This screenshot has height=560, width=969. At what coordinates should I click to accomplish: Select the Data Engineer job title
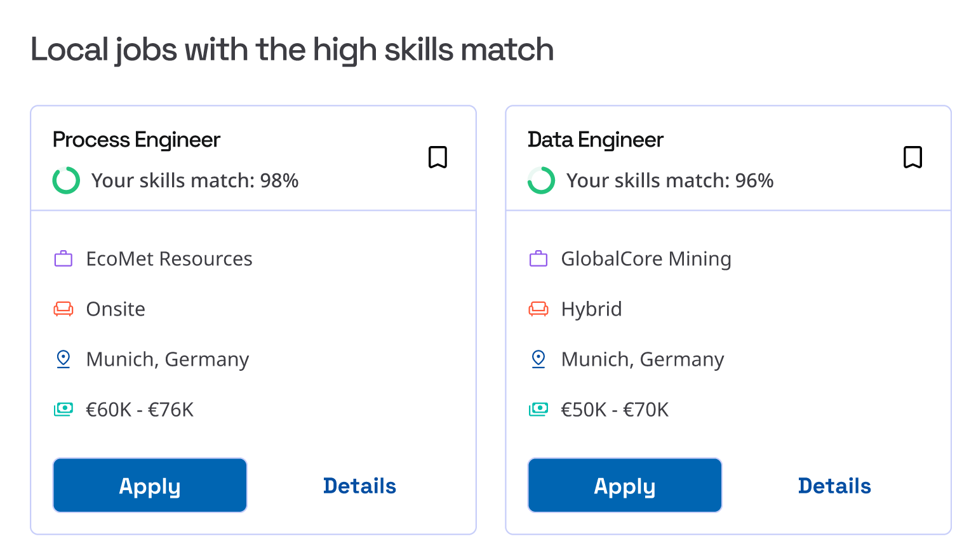tap(596, 140)
